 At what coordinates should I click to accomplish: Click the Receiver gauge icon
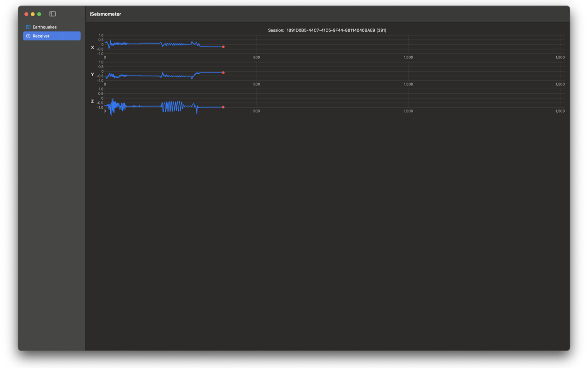point(28,36)
